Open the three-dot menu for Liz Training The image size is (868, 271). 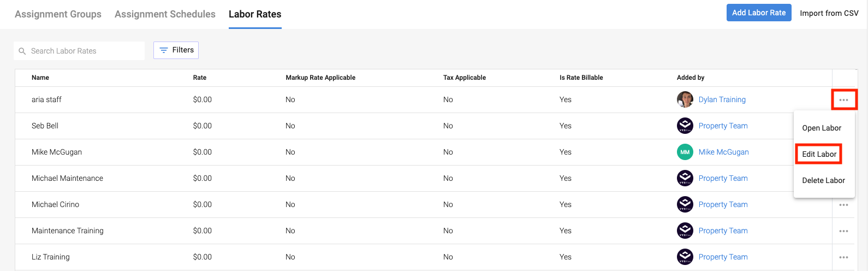click(x=843, y=257)
